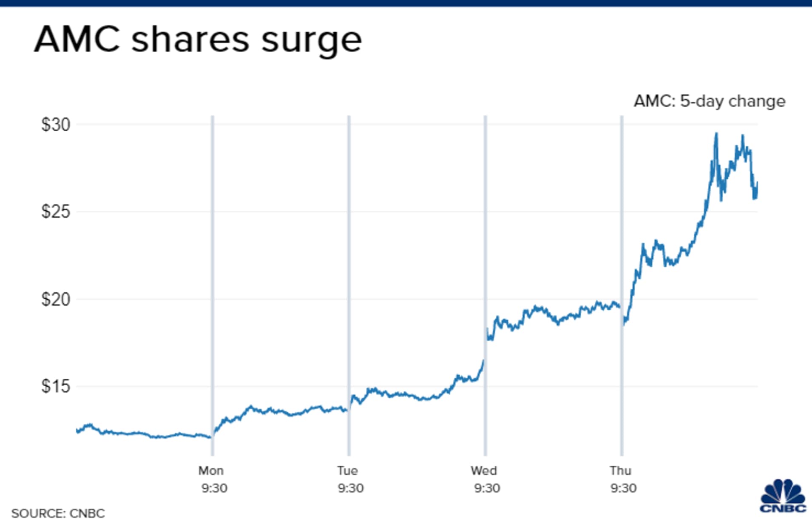Click the highest peak of the price line

pos(716,134)
